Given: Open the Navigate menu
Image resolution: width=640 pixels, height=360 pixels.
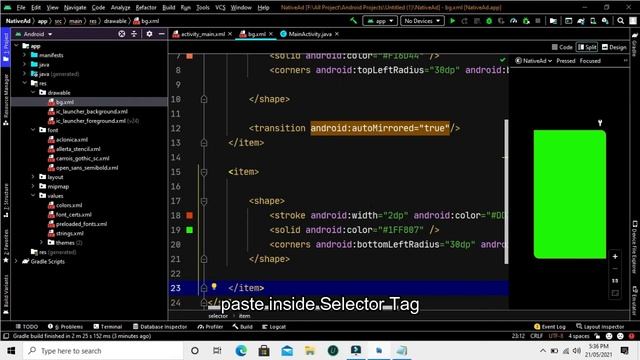Looking at the screenshot, I should (x=75, y=7).
